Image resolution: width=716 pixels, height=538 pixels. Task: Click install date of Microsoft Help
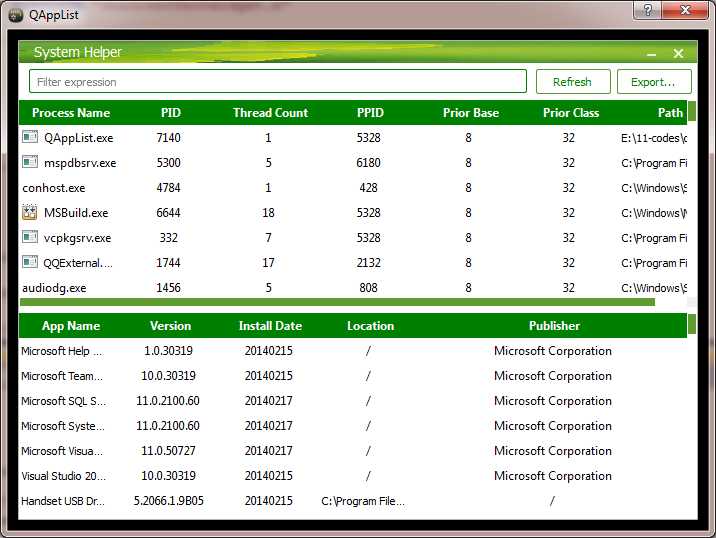tap(268, 351)
